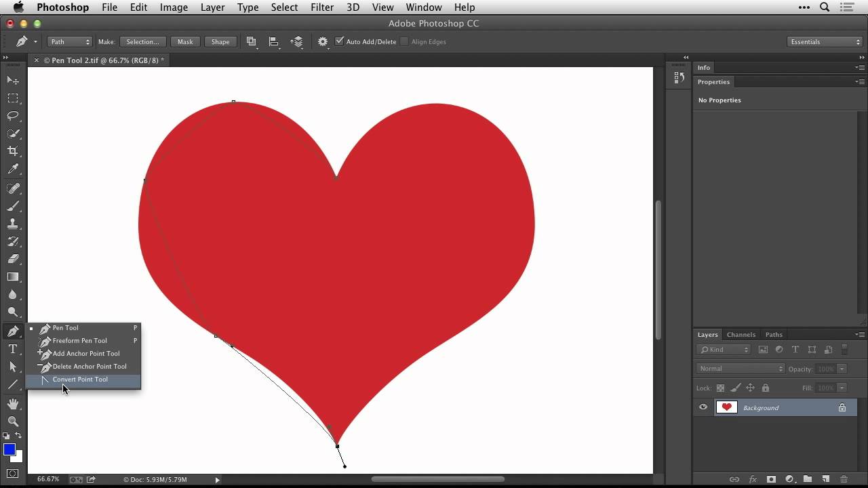Select the Crop tool

point(13,151)
